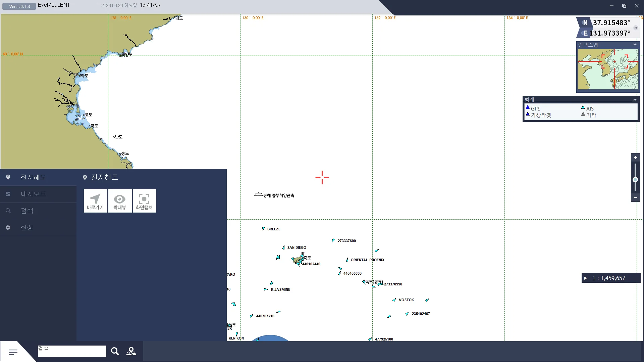Click the index map thumbnail
The image size is (644, 362).
pyautogui.click(x=608, y=69)
